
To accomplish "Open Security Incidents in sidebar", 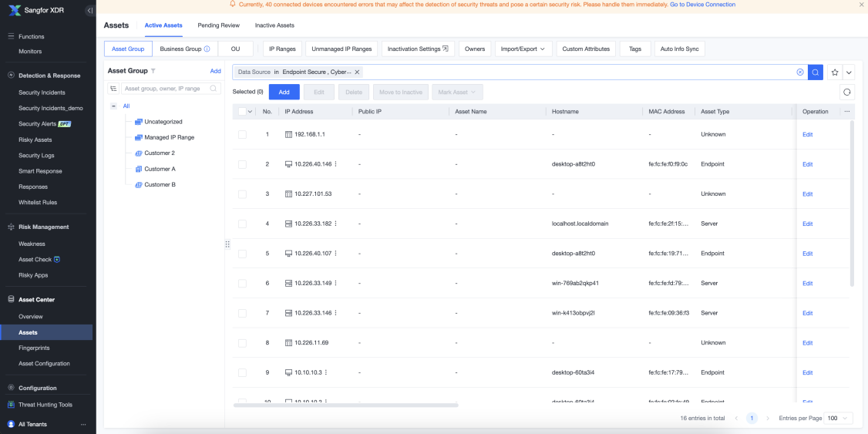I will pyautogui.click(x=42, y=93).
